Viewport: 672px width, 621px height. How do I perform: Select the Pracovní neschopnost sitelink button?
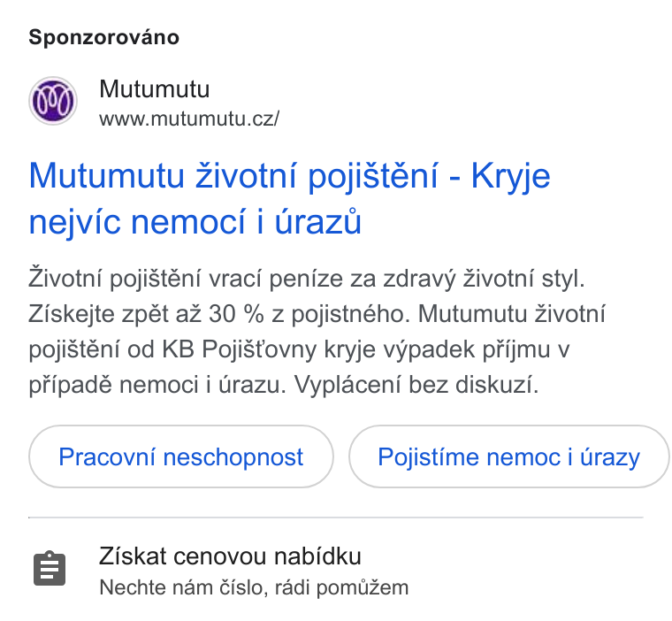[x=181, y=456]
